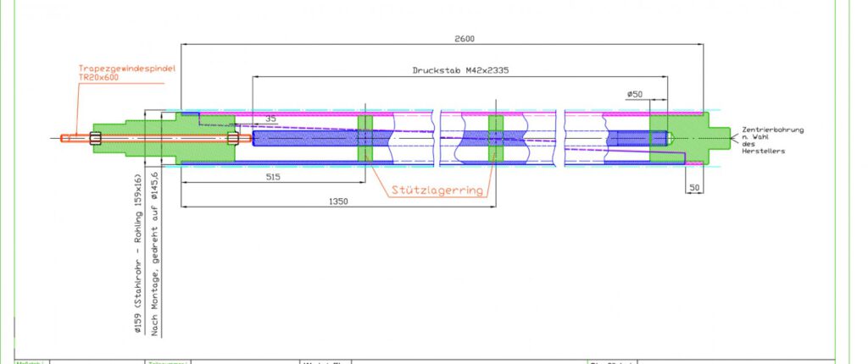Select the ø50 diameter dimension
Viewport: 868px width, 364px height.
635,92
